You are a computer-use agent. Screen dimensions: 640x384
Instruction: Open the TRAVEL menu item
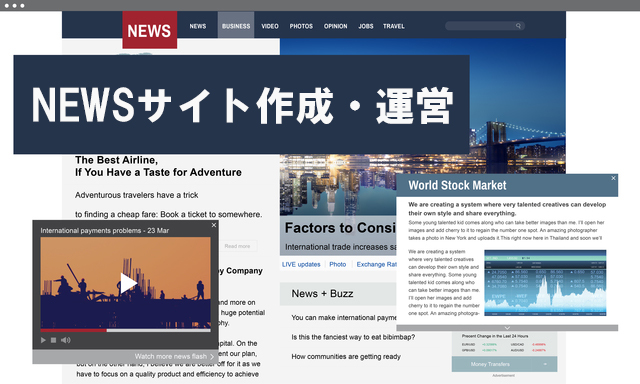point(394,26)
